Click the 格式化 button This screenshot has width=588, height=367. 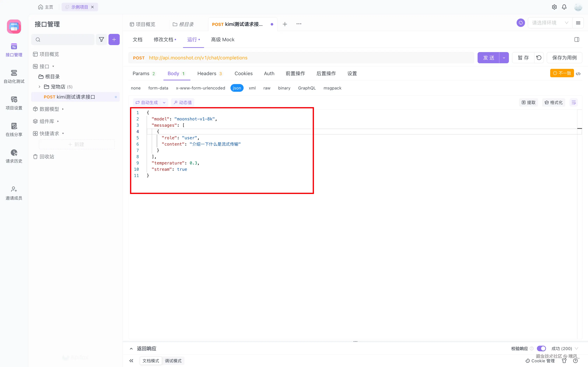[554, 102]
